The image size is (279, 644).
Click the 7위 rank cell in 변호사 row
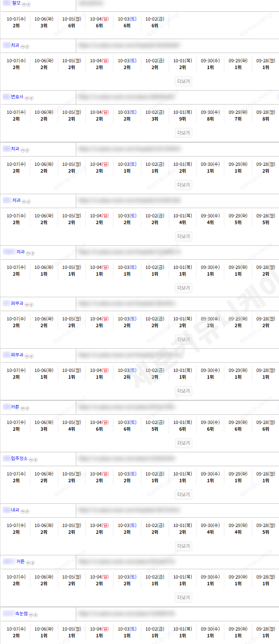pos(238,119)
